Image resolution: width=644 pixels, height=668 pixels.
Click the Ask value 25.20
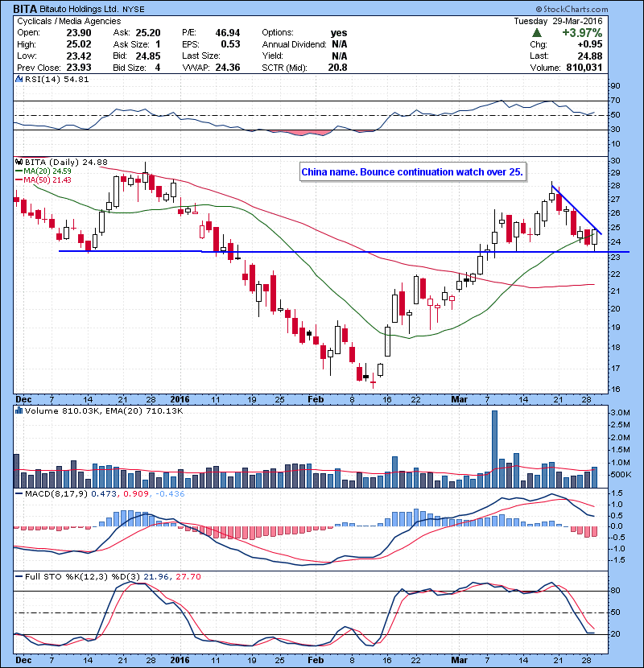(148, 33)
